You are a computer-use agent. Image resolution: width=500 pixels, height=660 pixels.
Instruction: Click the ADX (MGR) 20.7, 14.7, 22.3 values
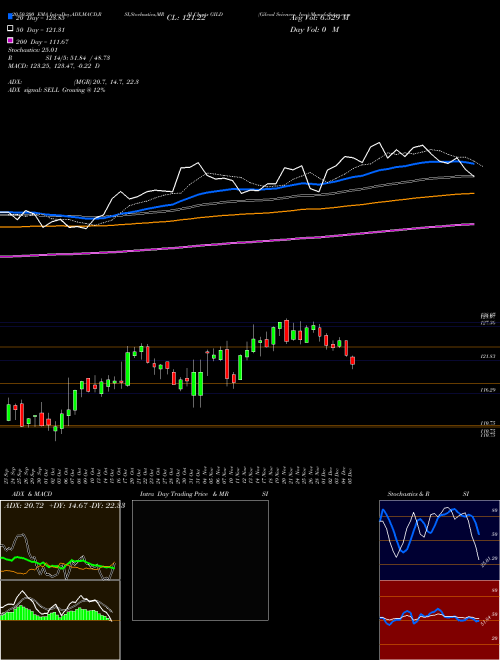pyautogui.click(x=106, y=82)
